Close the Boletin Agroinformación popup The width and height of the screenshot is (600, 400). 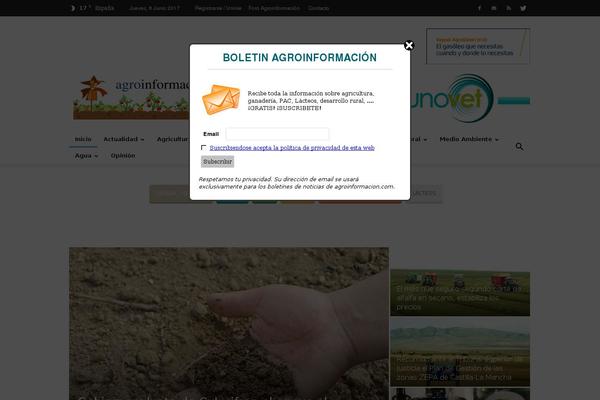tap(409, 46)
